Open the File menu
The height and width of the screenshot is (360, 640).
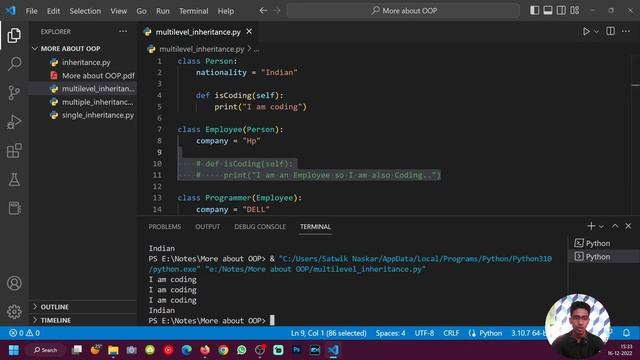tap(31, 11)
